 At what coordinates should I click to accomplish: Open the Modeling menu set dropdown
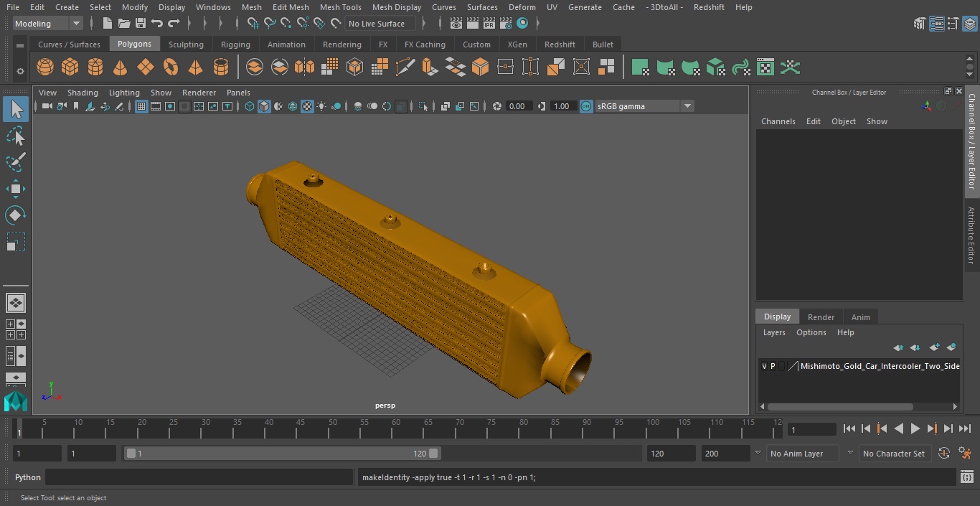point(48,24)
